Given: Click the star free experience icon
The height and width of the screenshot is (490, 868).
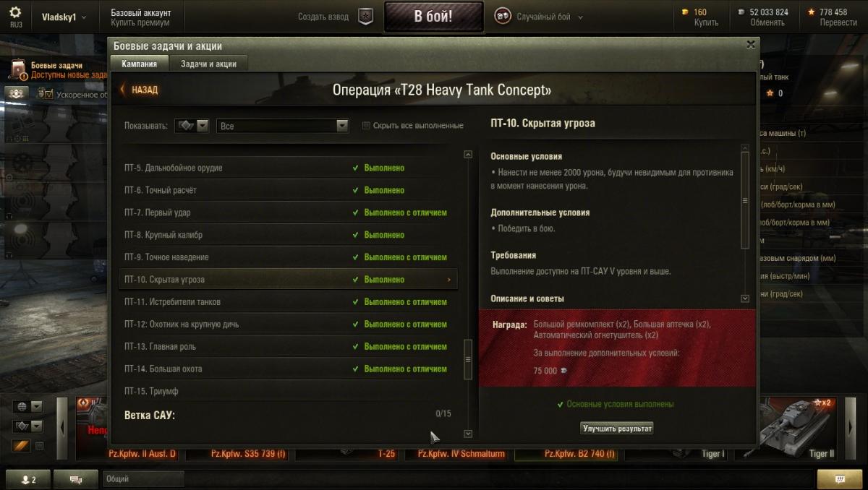Looking at the screenshot, I should tap(811, 12).
